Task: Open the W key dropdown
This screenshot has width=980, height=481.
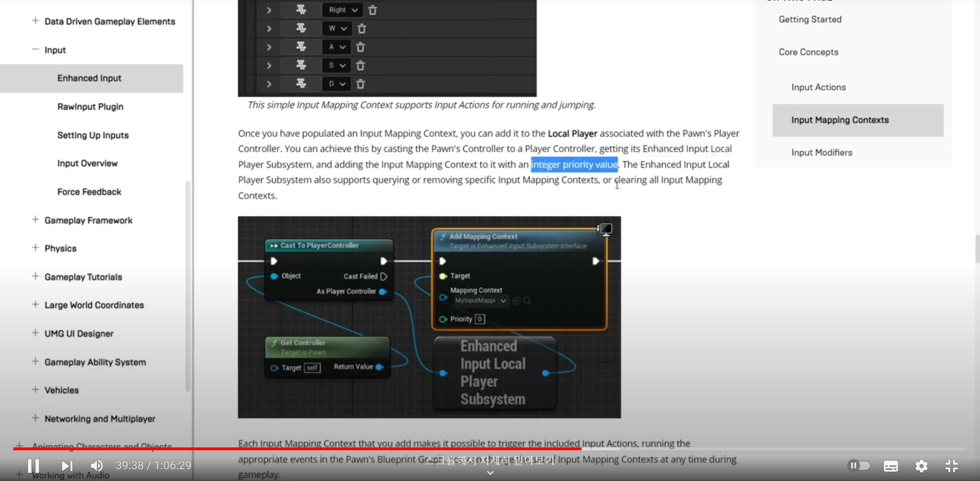Action: (337, 29)
